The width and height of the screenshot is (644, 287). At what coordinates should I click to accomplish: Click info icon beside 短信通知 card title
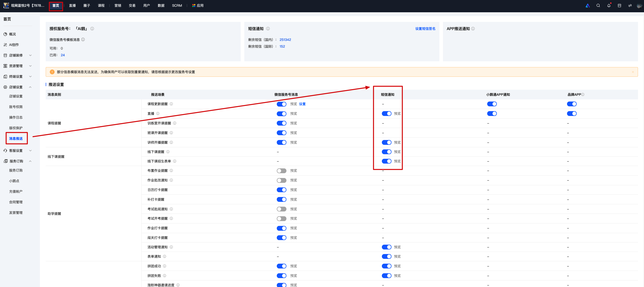268,29
